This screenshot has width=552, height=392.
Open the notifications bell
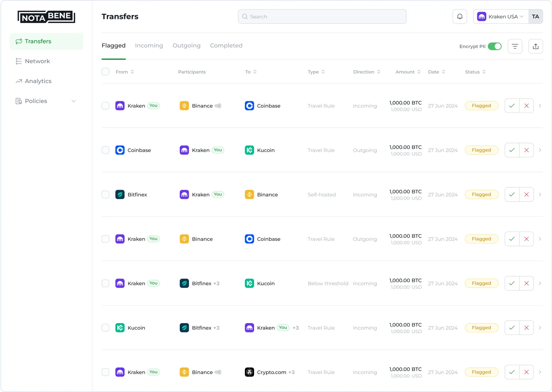point(460,16)
